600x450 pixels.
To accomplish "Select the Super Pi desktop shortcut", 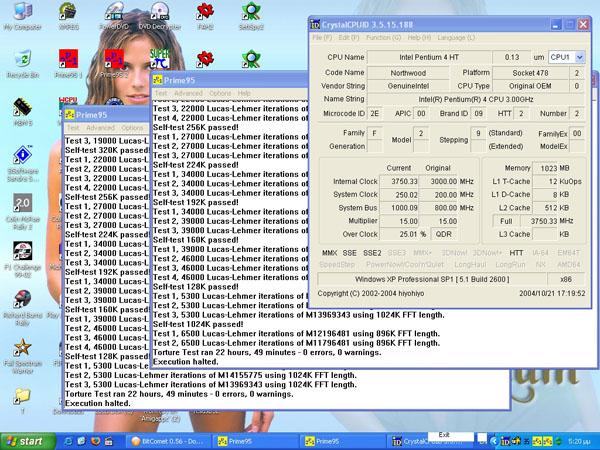I will [160, 58].
